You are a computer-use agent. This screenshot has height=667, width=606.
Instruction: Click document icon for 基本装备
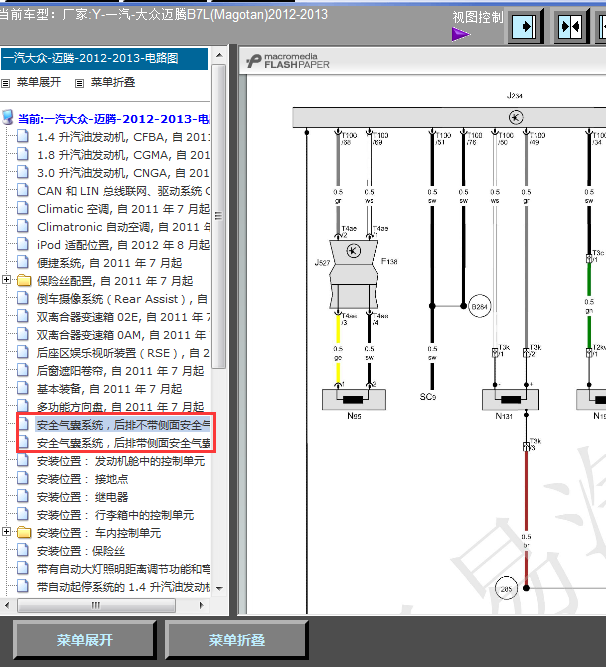tap(23, 388)
